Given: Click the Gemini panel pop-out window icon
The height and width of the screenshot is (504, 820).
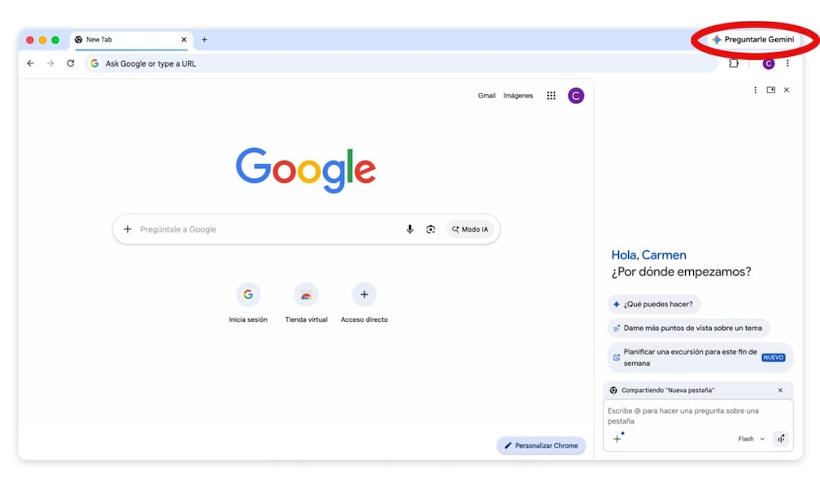Looking at the screenshot, I should (771, 90).
